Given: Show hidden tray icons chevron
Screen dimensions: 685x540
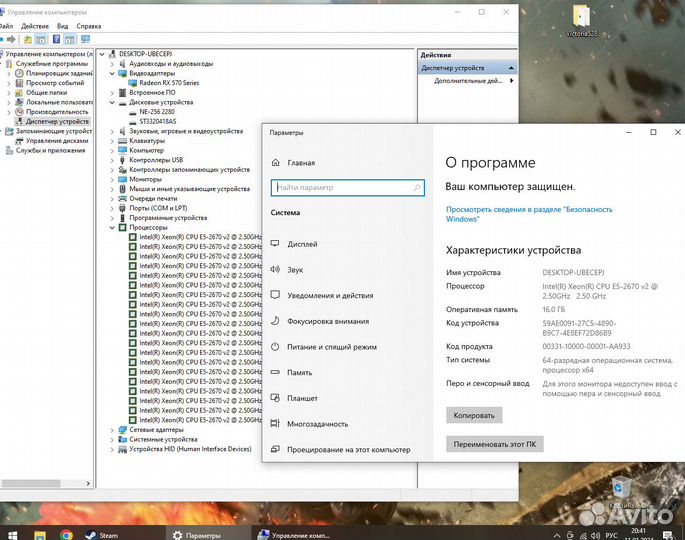Looking at the screenshot, I should [557, 536].
